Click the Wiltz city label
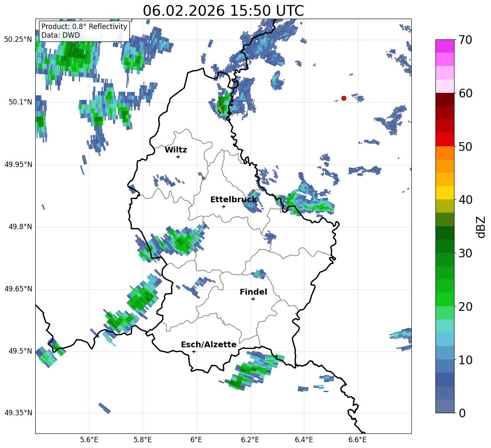 point(176,150)
